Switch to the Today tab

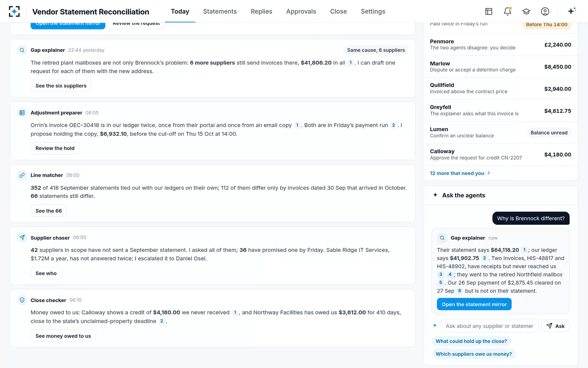pos(180,11)
